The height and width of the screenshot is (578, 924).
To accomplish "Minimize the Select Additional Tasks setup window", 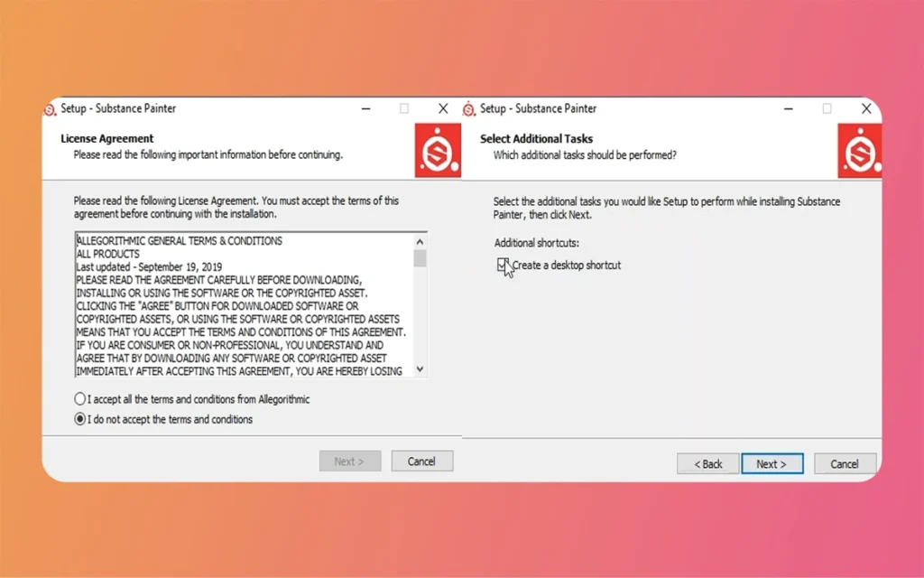I will tap(784, 108).
